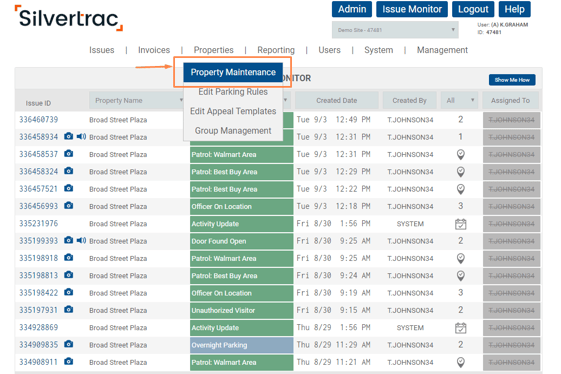Select Edit Appeal Templates menu entry
Screen dimensions: 561x374
(x=233, y=111)
